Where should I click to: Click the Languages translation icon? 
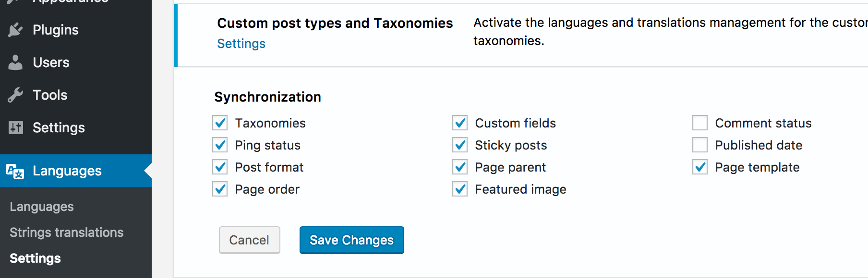coord(16,171)
